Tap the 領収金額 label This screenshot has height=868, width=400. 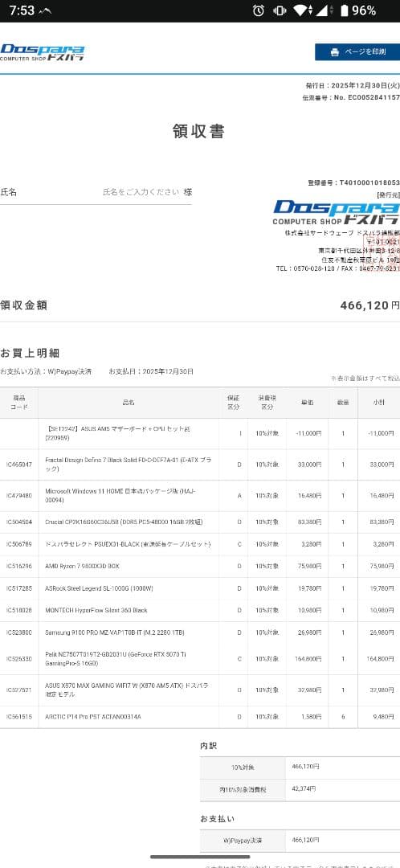click(24, 305)
